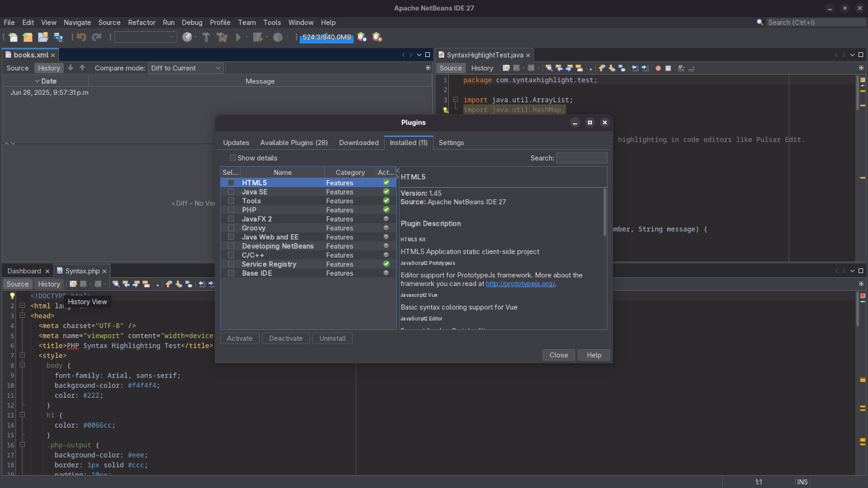Check the Groovy plugin select box

231,228
